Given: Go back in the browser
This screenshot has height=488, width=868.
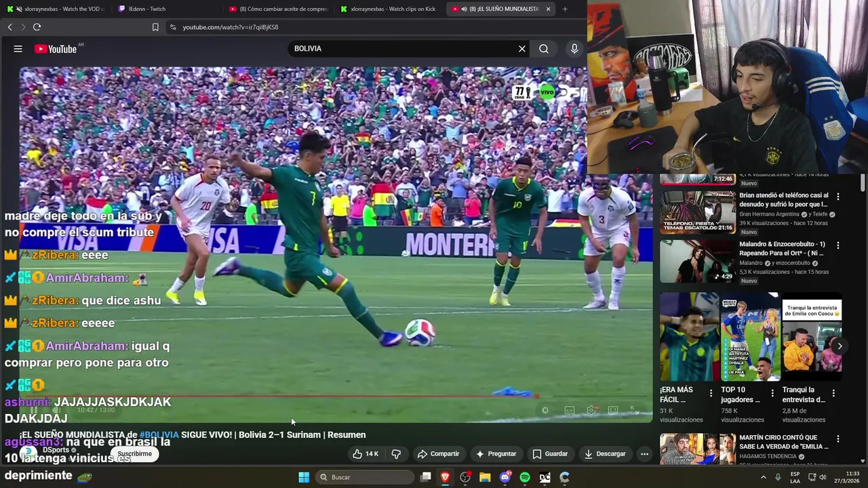Looking at the screenshot, I should pos(10,27).
